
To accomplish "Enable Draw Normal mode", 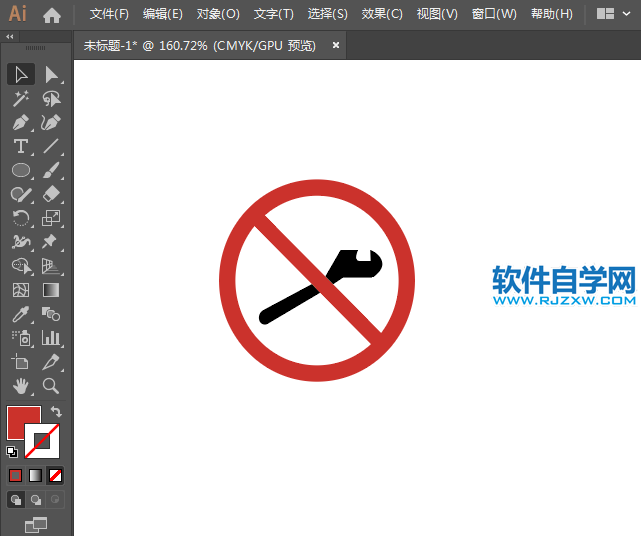I will click(x=16, y=500).
